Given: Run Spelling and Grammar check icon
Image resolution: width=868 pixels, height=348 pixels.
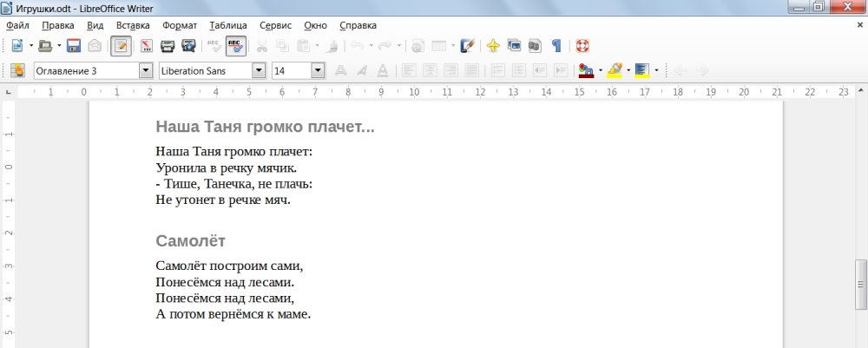Looking at the screenshot, I should (x=214, y=46).
